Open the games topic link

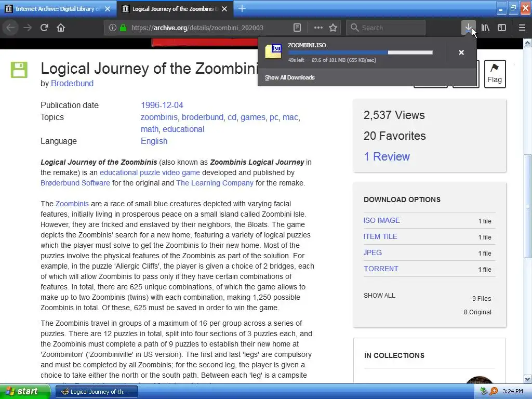(x=253, y=117)
